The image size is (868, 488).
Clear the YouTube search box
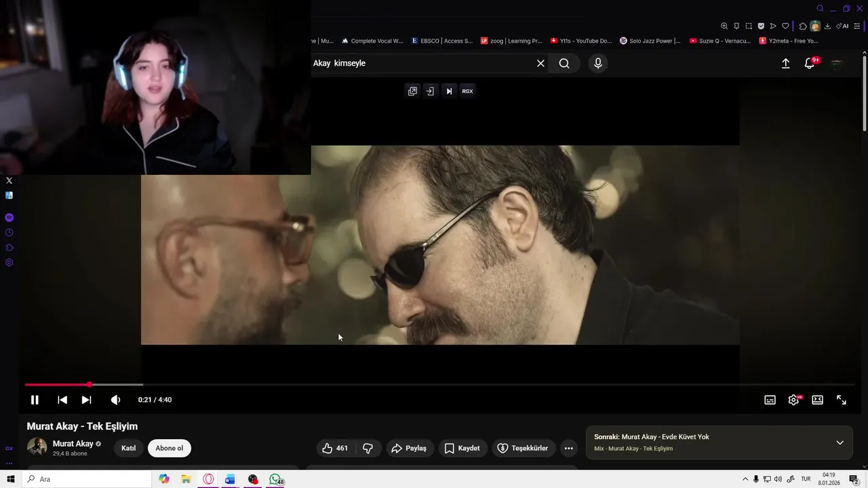(540, 63)
